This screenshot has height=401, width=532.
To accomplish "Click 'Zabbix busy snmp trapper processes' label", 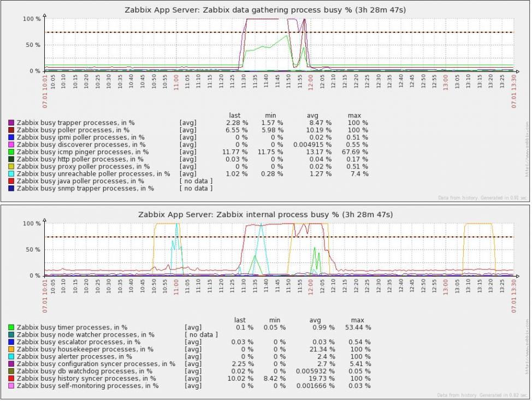I will 85,188.
